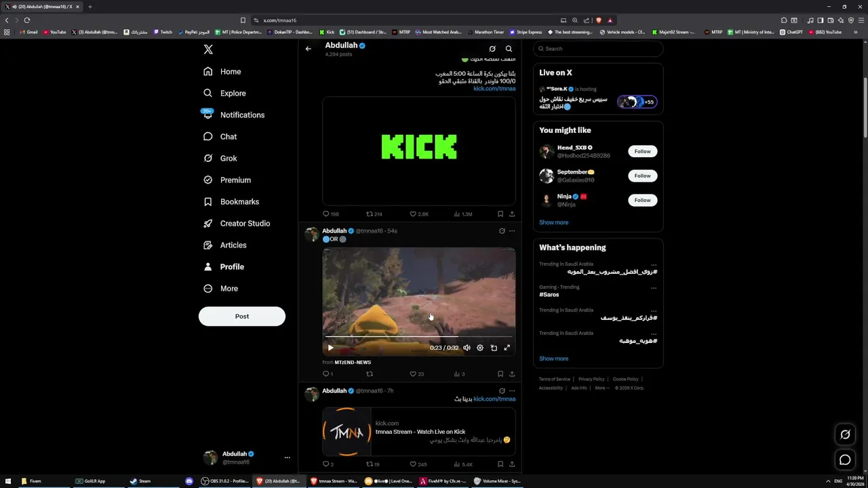
Task: Like the post with 245 likes
Action: coord(418,464)
